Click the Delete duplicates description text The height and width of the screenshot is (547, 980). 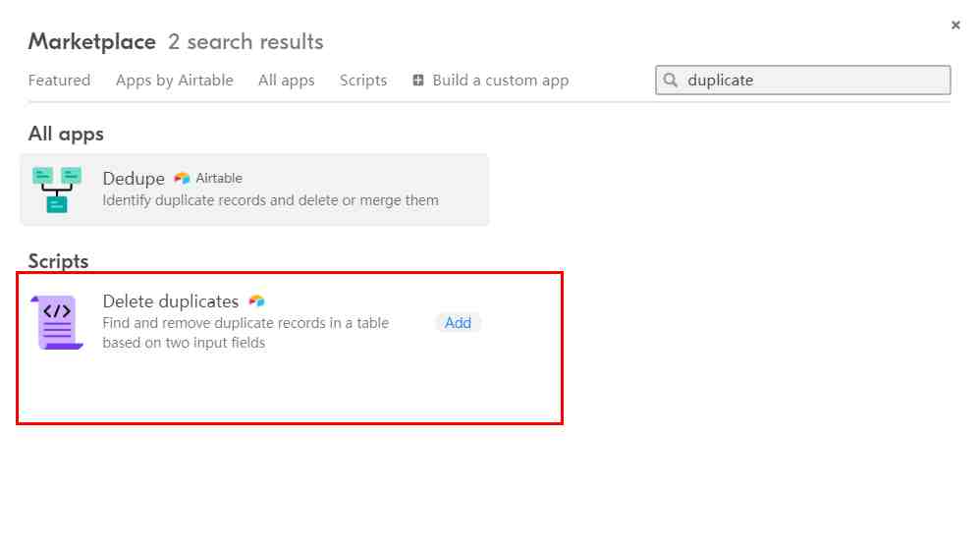point(245,333)
